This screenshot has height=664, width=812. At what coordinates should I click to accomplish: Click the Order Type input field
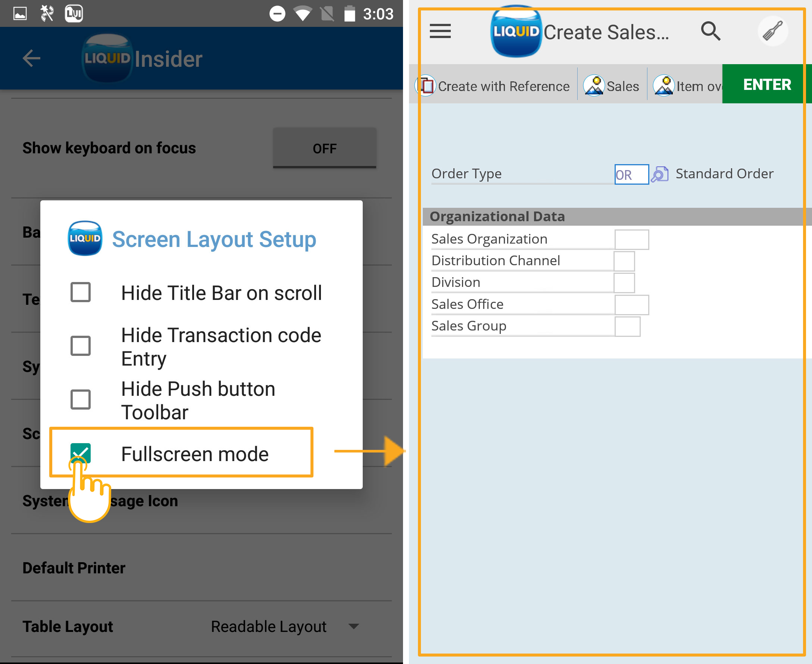(631, 175)
